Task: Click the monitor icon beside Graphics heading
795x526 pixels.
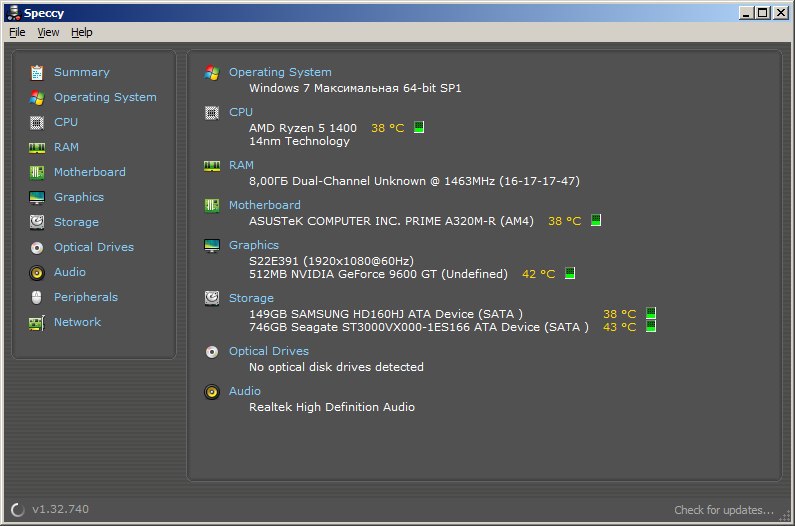Action: tap(212, 246)
